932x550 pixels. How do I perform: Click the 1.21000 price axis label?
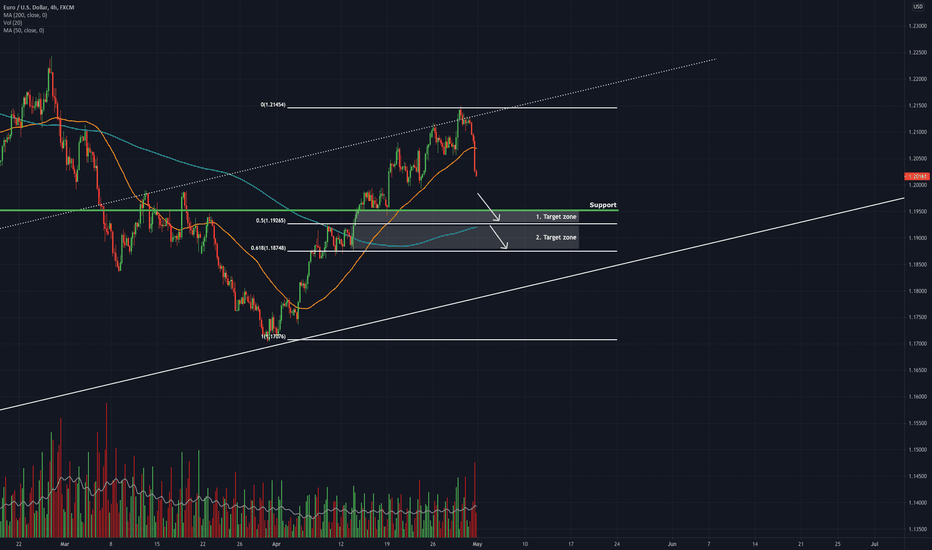tap(917, 132)
